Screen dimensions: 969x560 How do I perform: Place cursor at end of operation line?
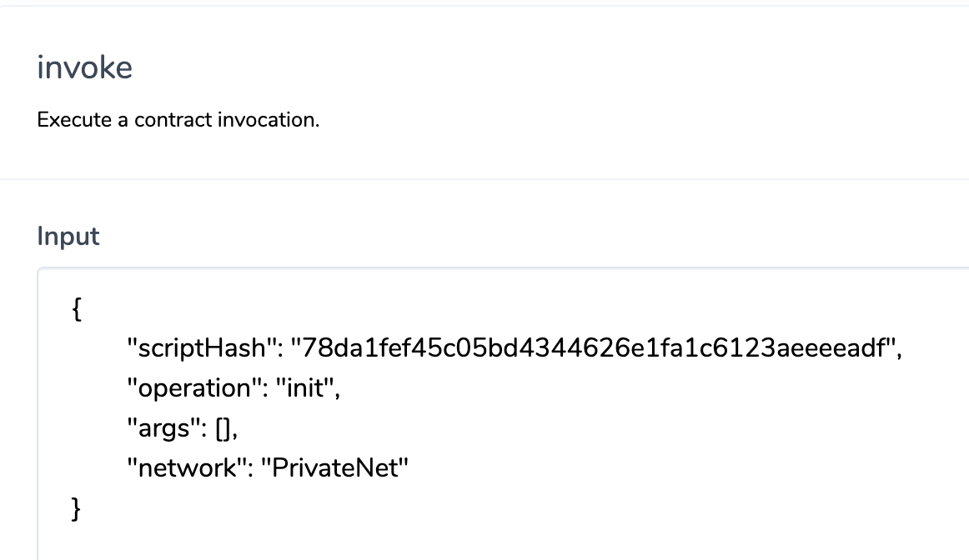[x=341, y=388]
